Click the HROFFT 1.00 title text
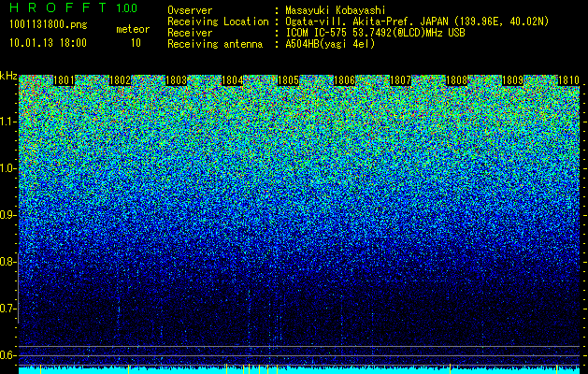The image size is (588, 374). click(73, 7)
